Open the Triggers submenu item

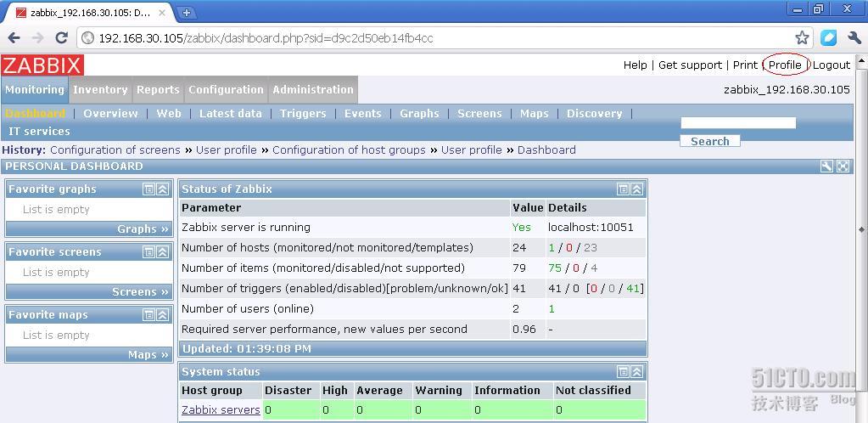pos(303,113)
